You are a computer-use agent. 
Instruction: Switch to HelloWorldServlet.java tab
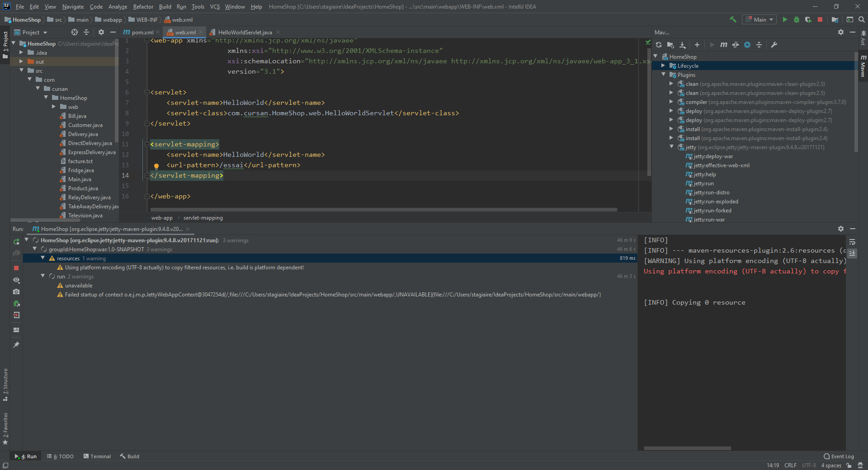[244, 32]
